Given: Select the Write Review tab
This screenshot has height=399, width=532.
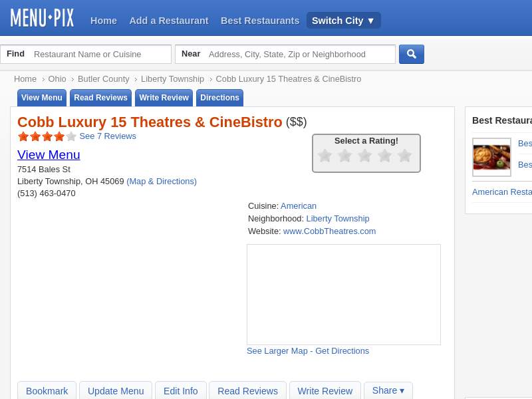Looking at the screenshot, I should [164, 98].
